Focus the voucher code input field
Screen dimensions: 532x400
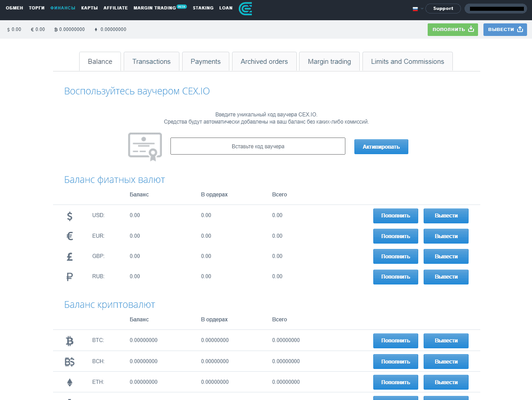pyautogui.click(x=258, y=146)
